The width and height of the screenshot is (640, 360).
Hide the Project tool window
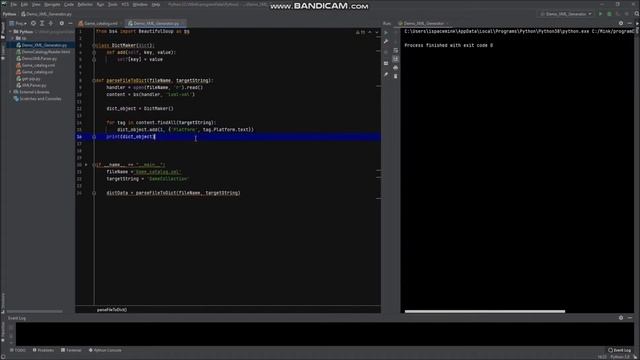point(70,23)
